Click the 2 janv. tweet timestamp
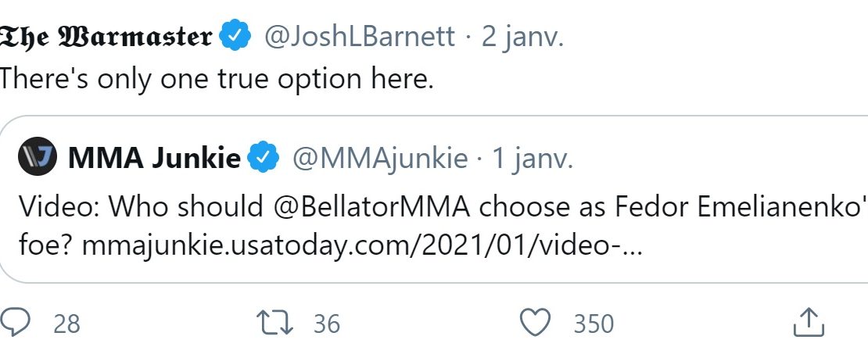Image resolution: width=868 pixels, height=354 pixels. 522,37
